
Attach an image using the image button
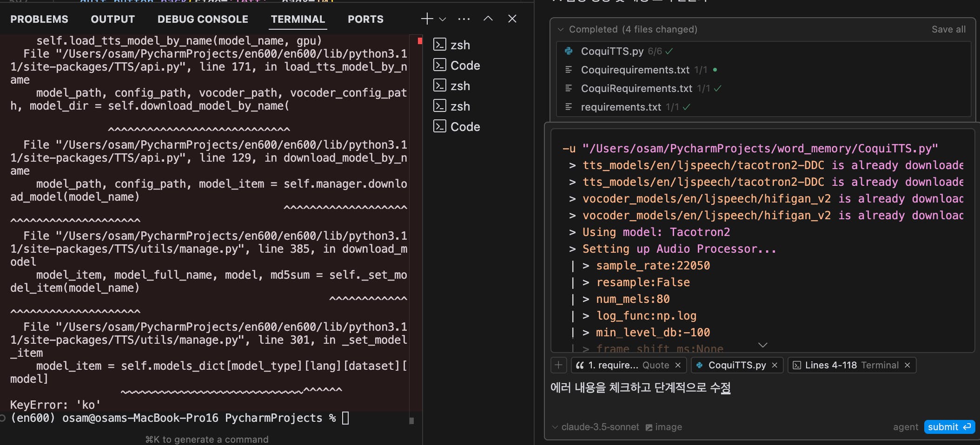click(663, 427)
